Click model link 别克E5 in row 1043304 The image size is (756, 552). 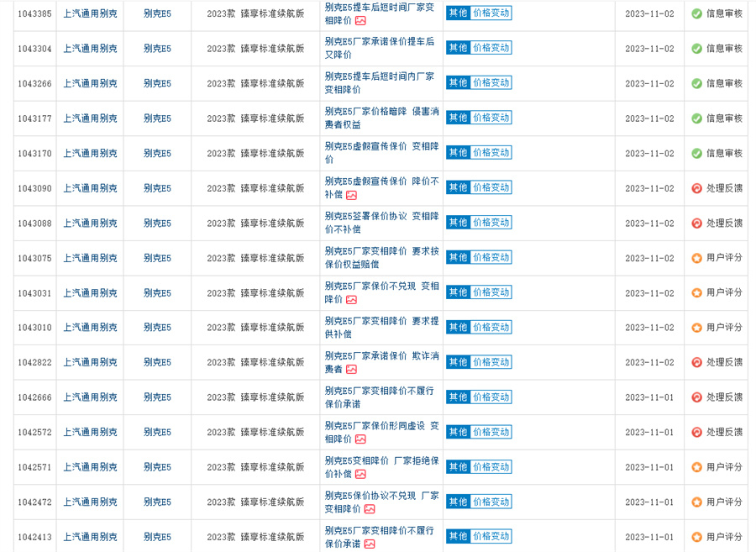(157, 49)
